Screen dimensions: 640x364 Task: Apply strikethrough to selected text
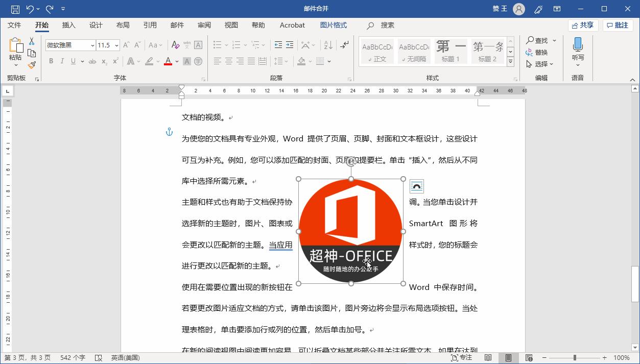tap(92, 61)
